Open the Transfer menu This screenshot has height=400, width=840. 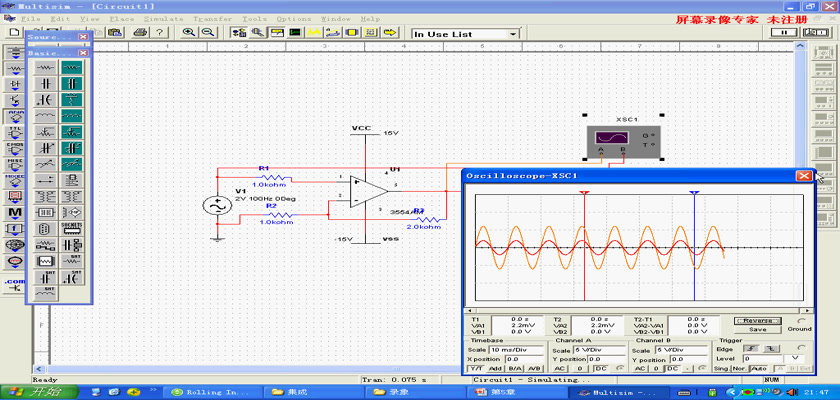212,19
